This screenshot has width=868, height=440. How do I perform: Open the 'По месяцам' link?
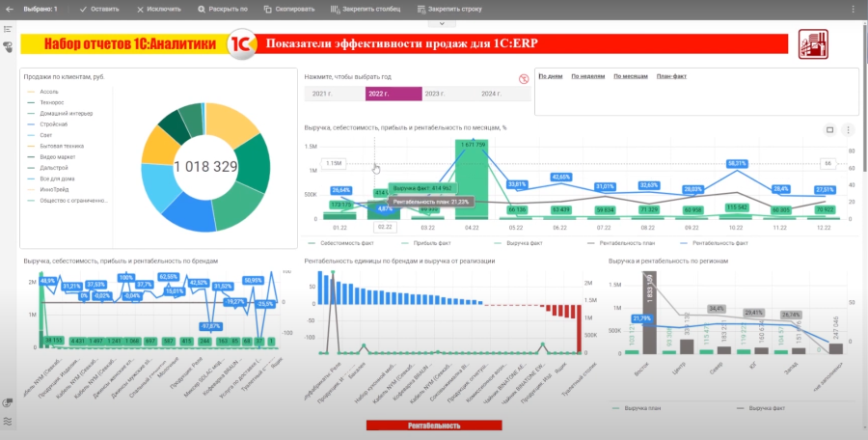(631, 76)
